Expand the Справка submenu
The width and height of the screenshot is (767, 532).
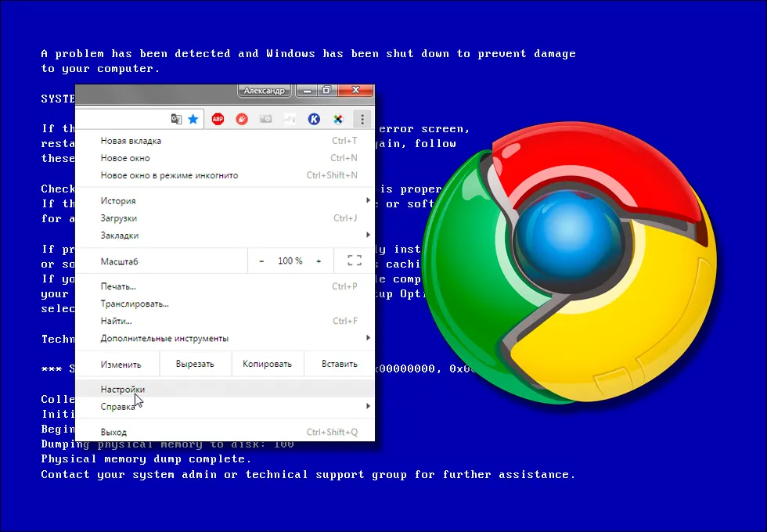(225, 406)
